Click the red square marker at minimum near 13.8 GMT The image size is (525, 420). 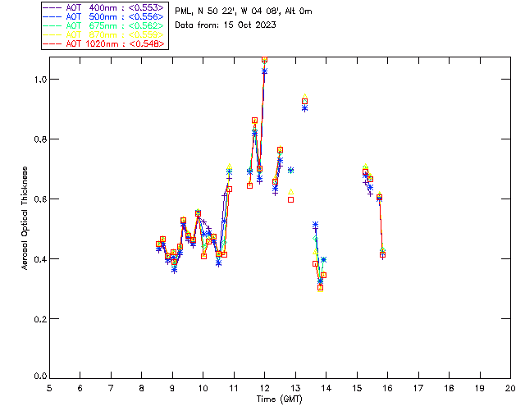[x=320, y=287]
